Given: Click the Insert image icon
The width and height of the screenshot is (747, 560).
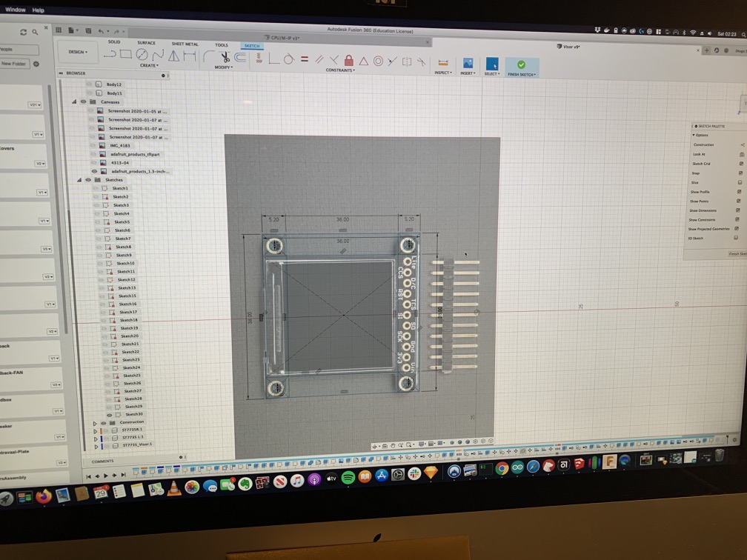Looking at the screenshot, I should pyautogui.click(x=468, y=63).
